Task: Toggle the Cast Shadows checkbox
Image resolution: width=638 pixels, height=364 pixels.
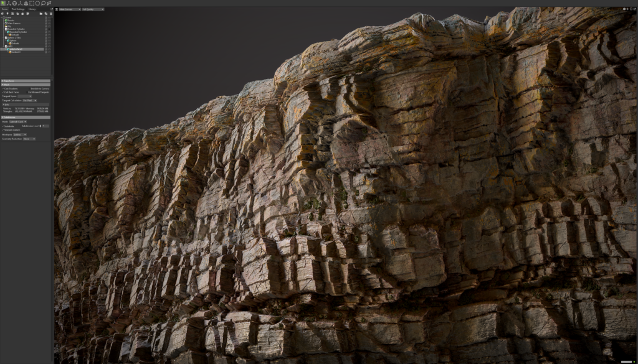Action: pos(3,88)
